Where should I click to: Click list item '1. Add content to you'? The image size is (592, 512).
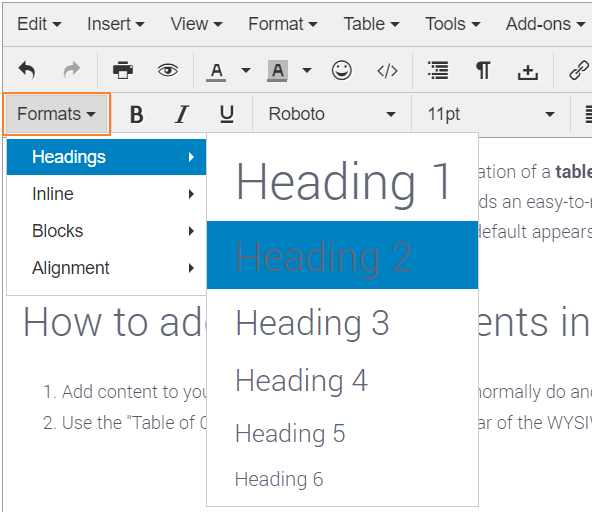pos(125,392)
